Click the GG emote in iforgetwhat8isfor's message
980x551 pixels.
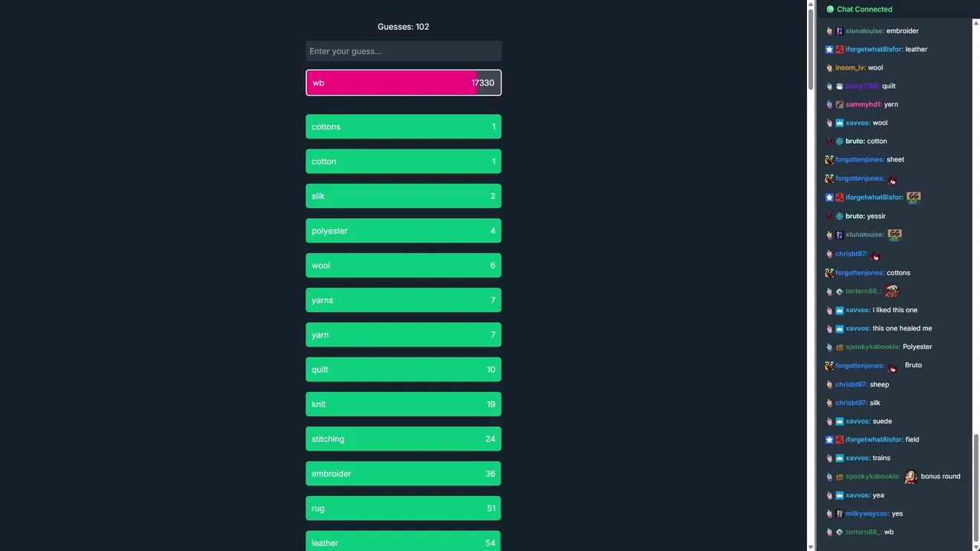click(913, 197)
